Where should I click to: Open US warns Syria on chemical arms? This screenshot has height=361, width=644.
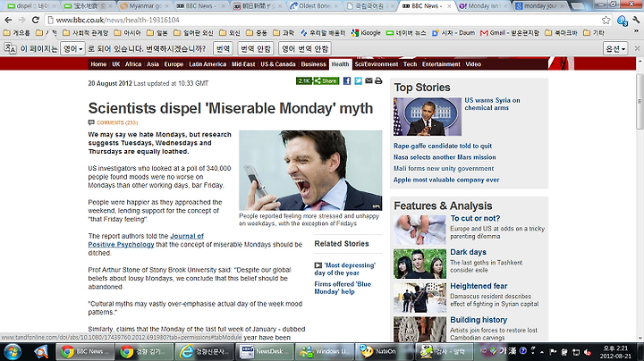(x=492, y=104)
